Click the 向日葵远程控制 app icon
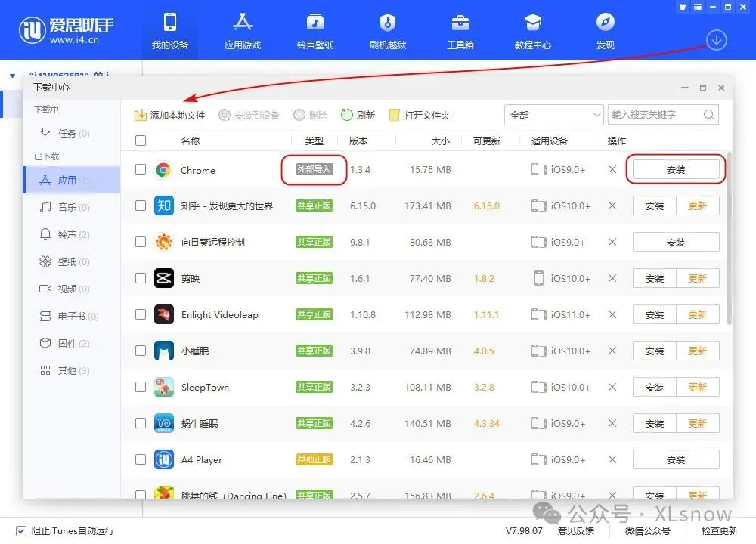The height and width of the screenshot is (544, 756). coord(163,242)
